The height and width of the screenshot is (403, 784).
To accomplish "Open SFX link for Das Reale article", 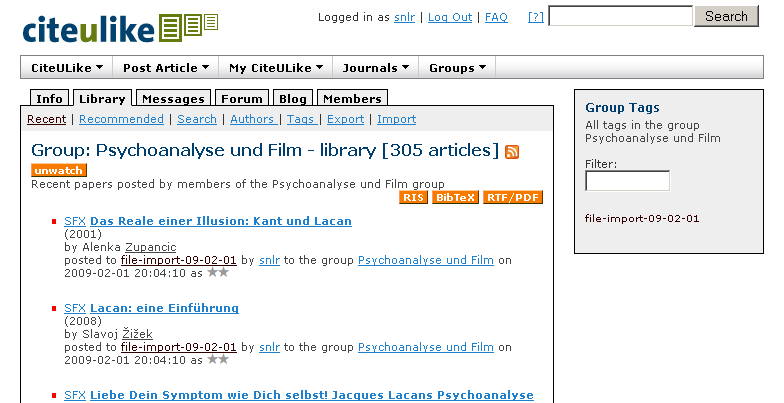I will click(75, 221).
